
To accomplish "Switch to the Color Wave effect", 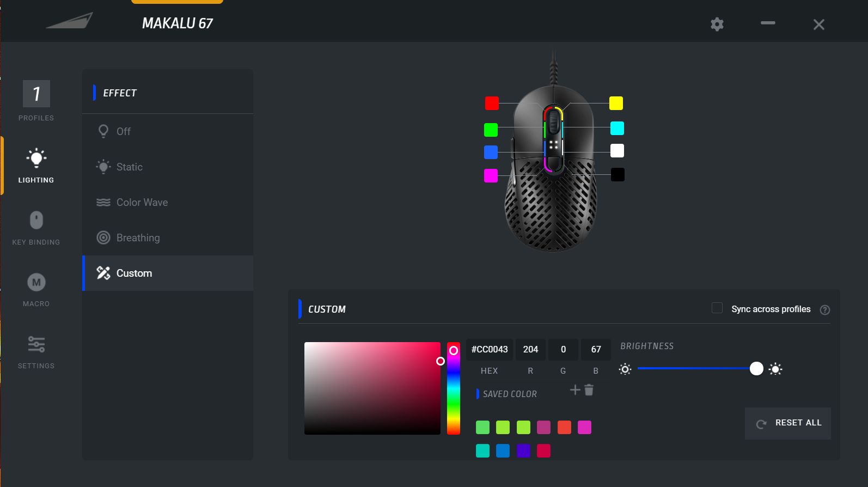I will (168, 202).
